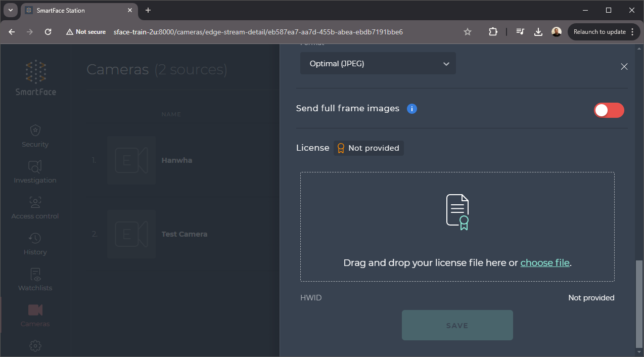This screenshot has width=644, height=357.
Task: Click the License label
Action: point(312,148)
